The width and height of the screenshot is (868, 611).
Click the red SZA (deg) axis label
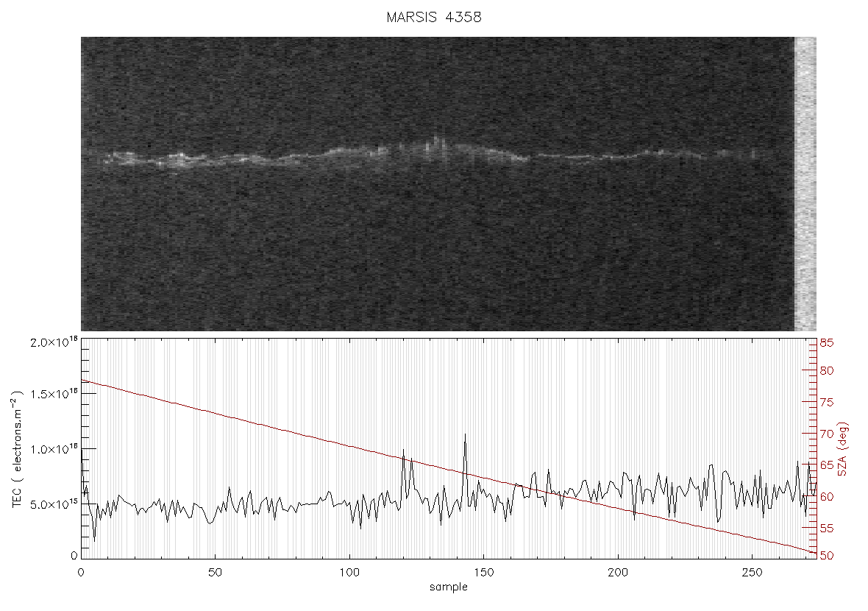point(842,449)
